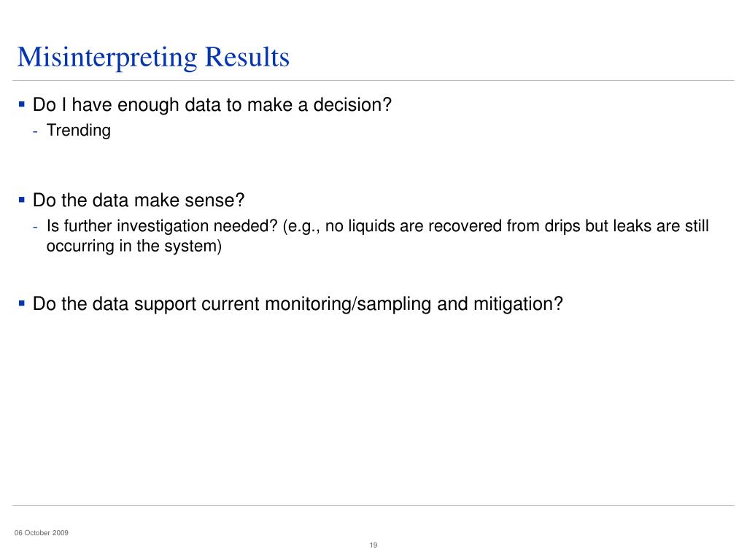Screen dimensions: 747x560
Task: Click the 'Do the data make sense?' line
Action: (x=139, y=201)
